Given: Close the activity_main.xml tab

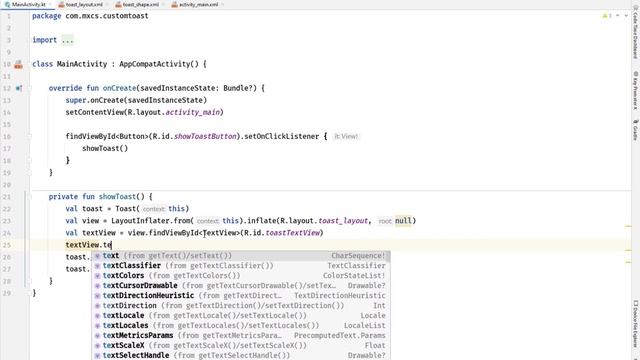Looking at the screenshot, I should (x=222, y=4).
